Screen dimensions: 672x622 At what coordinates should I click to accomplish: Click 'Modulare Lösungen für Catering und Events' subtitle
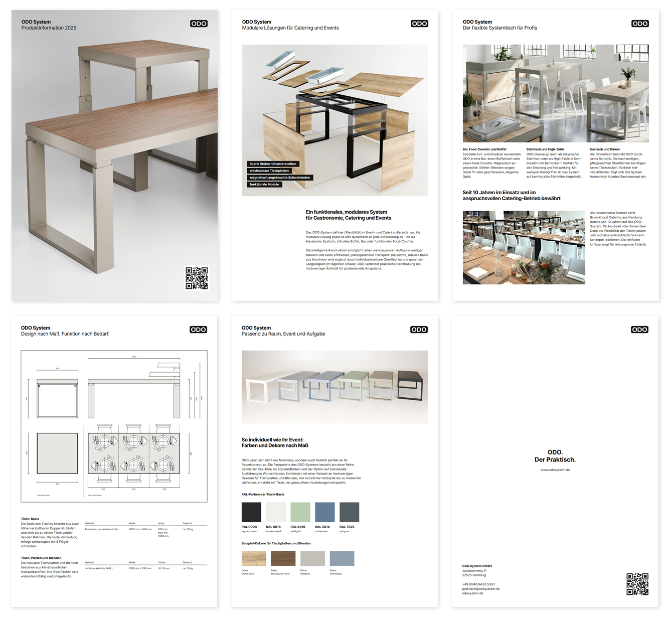290,28
